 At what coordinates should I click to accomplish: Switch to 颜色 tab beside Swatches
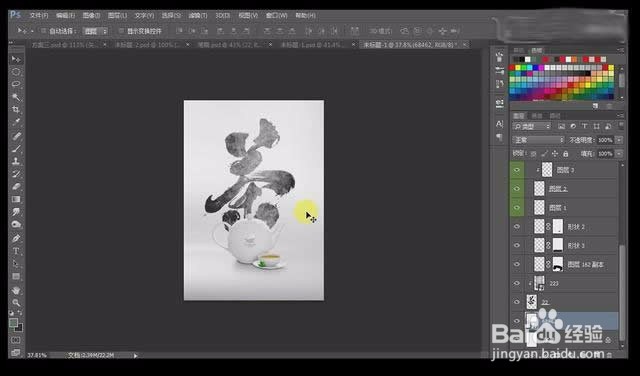518,50
